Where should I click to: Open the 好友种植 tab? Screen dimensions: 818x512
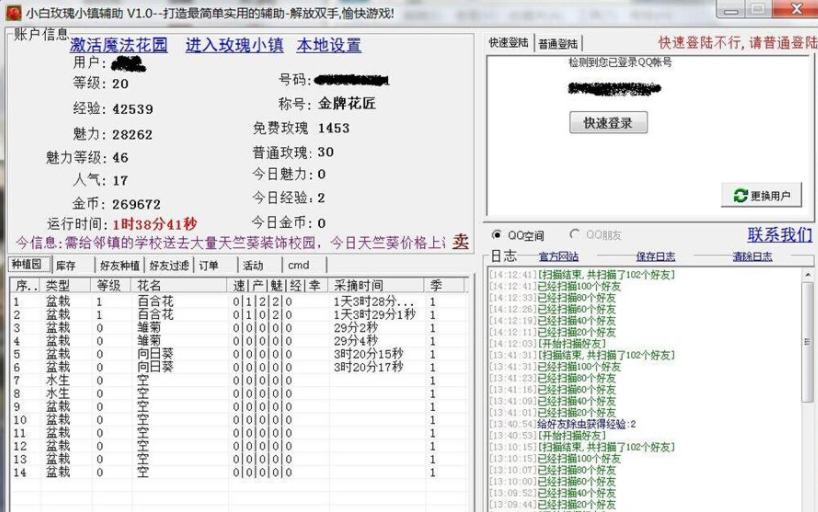tap(119, 266)
